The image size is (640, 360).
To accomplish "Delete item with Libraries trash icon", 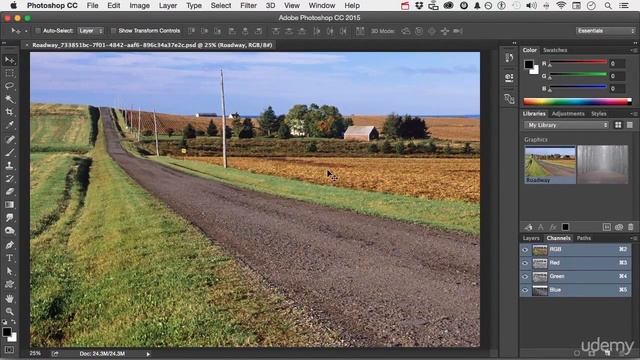I will click(631, 227).
